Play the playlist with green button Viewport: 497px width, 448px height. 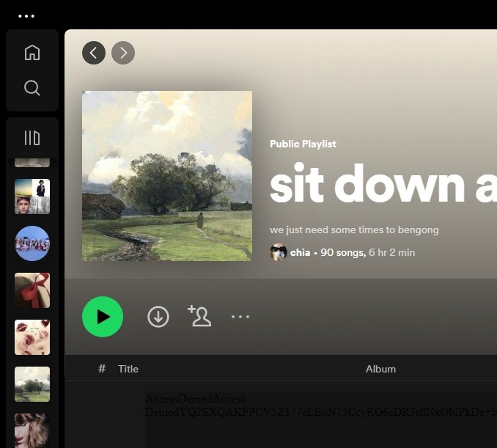tap(103, 317)
